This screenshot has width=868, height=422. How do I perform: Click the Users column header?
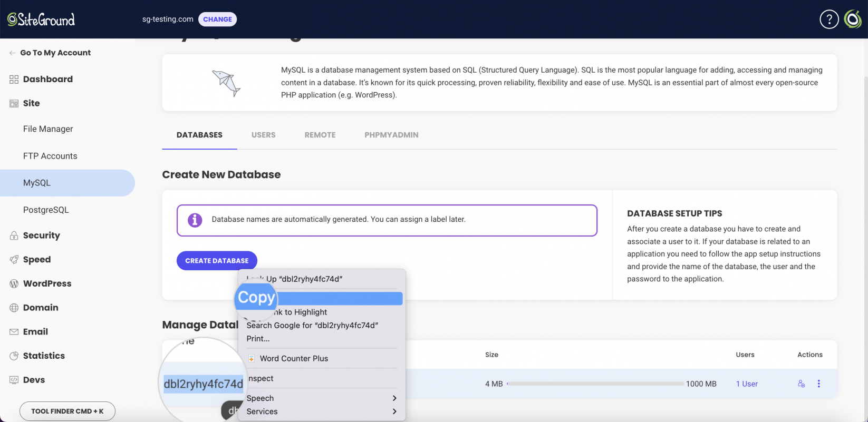pyautogui.click(x=745, y=355)
